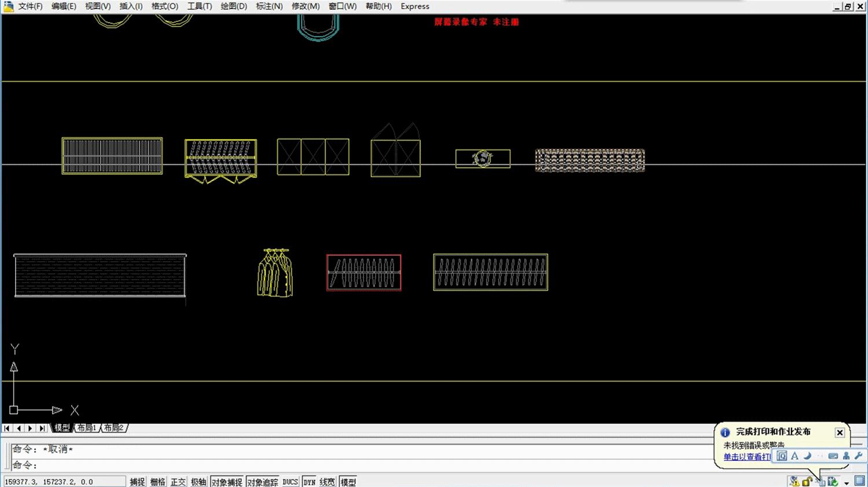
Task: Toggle 正交 ortho mode
Action: coord(178,482)
